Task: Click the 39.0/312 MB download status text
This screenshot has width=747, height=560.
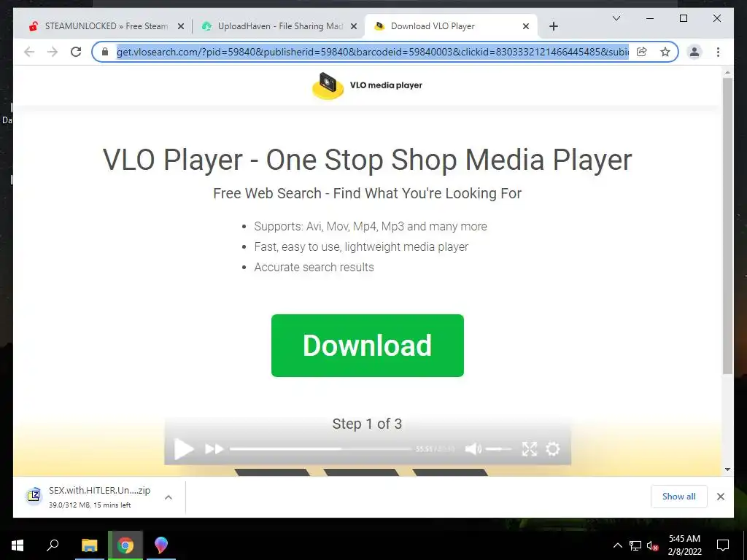Action: [x=90, y=505]
